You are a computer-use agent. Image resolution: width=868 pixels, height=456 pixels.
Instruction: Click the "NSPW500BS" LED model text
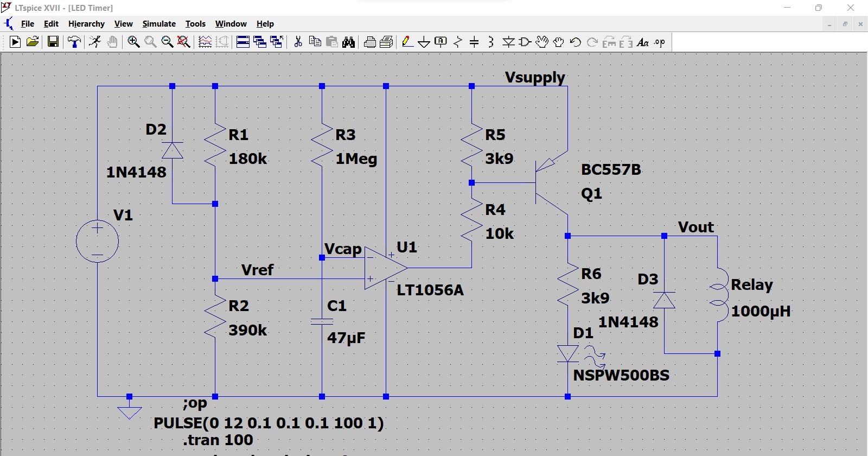point(621,375)
